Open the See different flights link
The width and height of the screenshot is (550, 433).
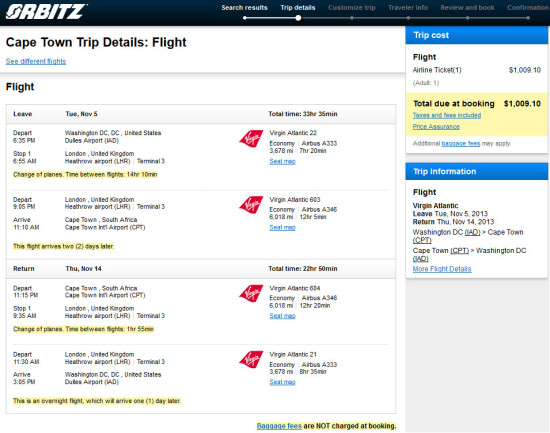[x=36, y=61]
